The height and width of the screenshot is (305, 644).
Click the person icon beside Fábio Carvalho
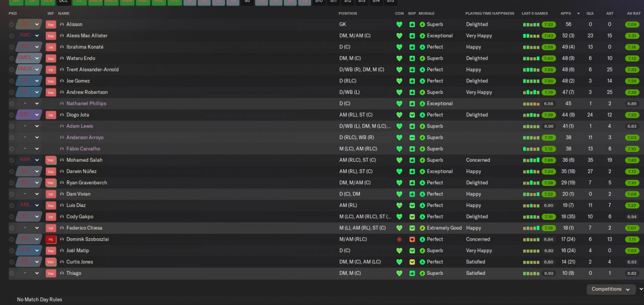coord(62,149)
